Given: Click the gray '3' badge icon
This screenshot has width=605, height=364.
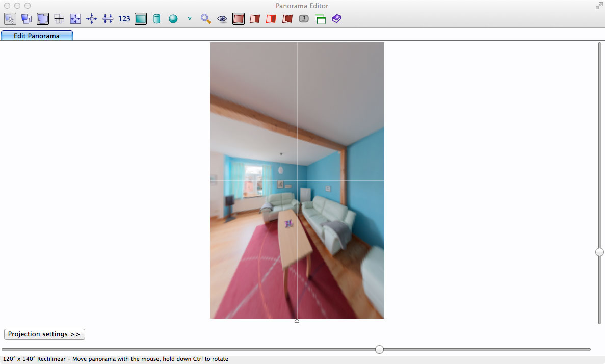Looking at the screenshot, I should tap(304, 19).
